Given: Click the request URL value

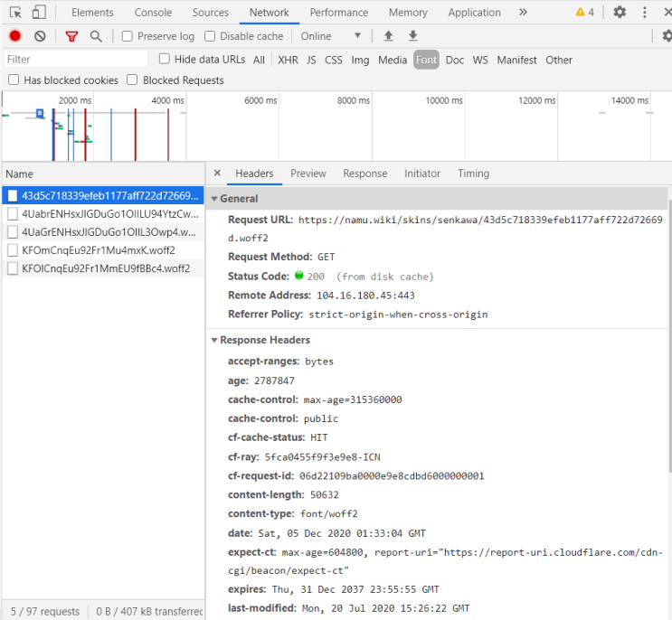Looking at the screenshot, I should click(x=445, y=229).
